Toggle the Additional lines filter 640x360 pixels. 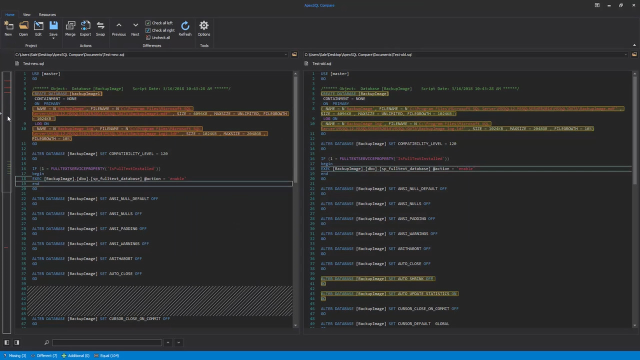pos(76,356)
